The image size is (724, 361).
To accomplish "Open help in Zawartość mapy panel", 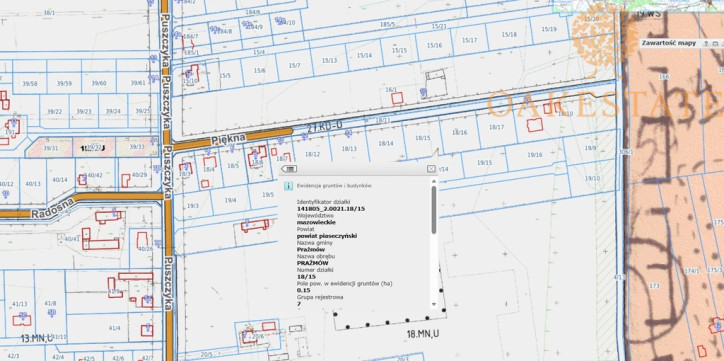I will 706,43.
